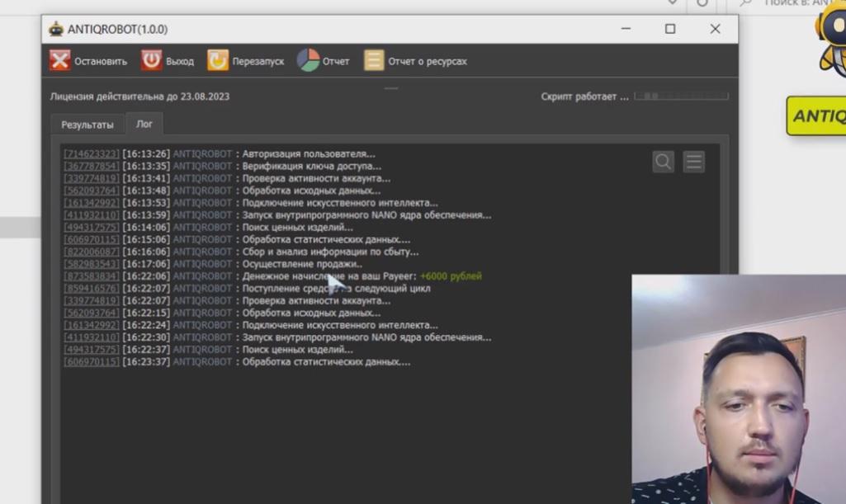
Task: Click the timestamp [16:22:06]
Action: click(x=146, y=276)
